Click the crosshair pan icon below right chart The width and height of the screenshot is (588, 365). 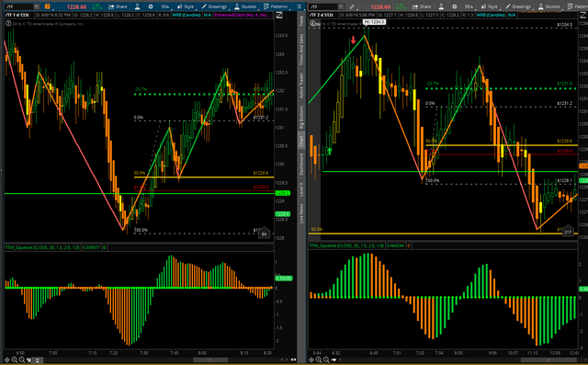click(x=311, y=359)
